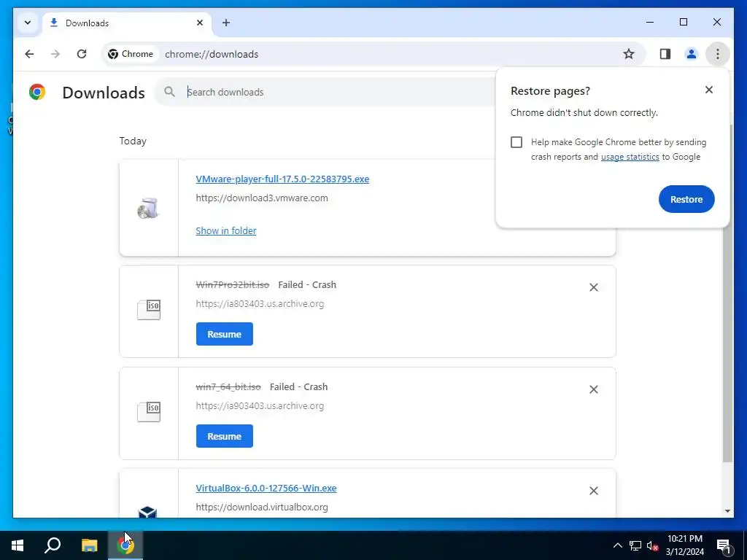Image resolution: width=747 pixels, height=560 pixels.
Task: Click https://ia803403.us.archive.org source text
Action: click(260, 303)
